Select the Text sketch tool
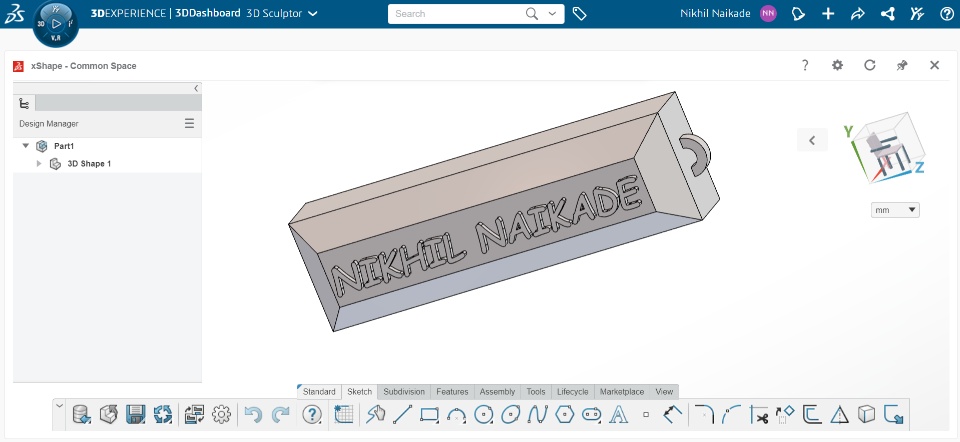Image resolution: width=960 pixels, height=442 pixels. (x=618, y=414)
